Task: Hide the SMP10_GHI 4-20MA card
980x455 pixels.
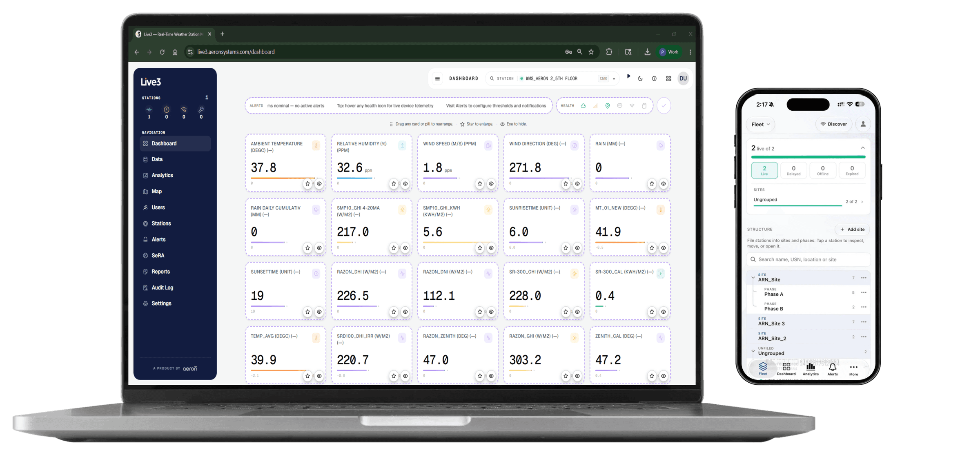Action: (x=405, y=248)
